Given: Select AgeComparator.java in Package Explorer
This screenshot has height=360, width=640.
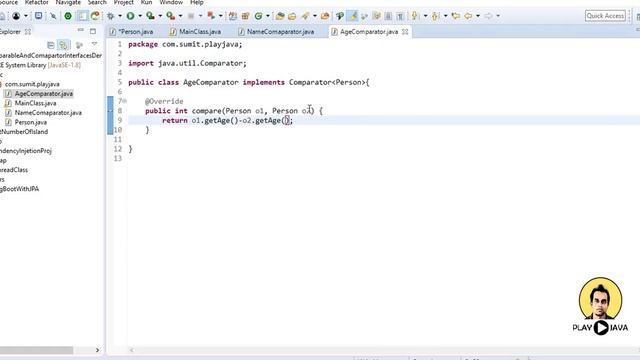Looking at the screenshot, I should [x=44, y=93].
